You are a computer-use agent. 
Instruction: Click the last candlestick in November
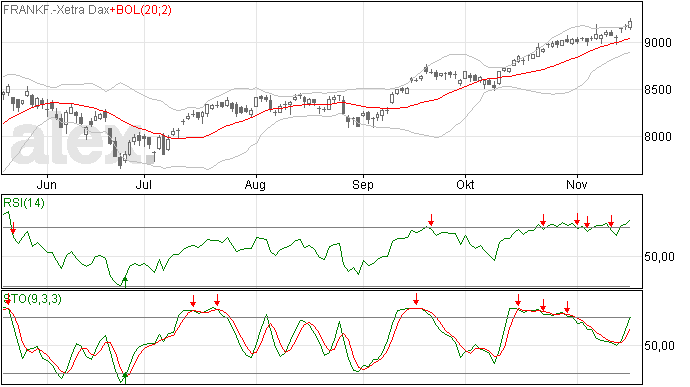pyautogui.click(x=631, y=24)
